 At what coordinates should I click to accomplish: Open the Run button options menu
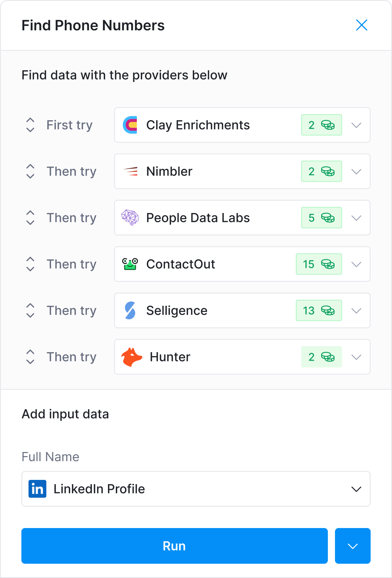tap(352, 546)
